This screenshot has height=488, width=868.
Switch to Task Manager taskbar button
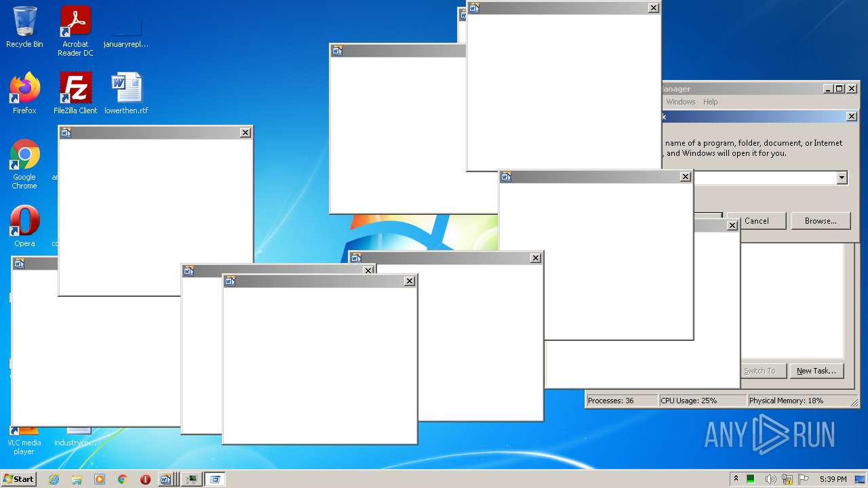(x=192, y=479)
